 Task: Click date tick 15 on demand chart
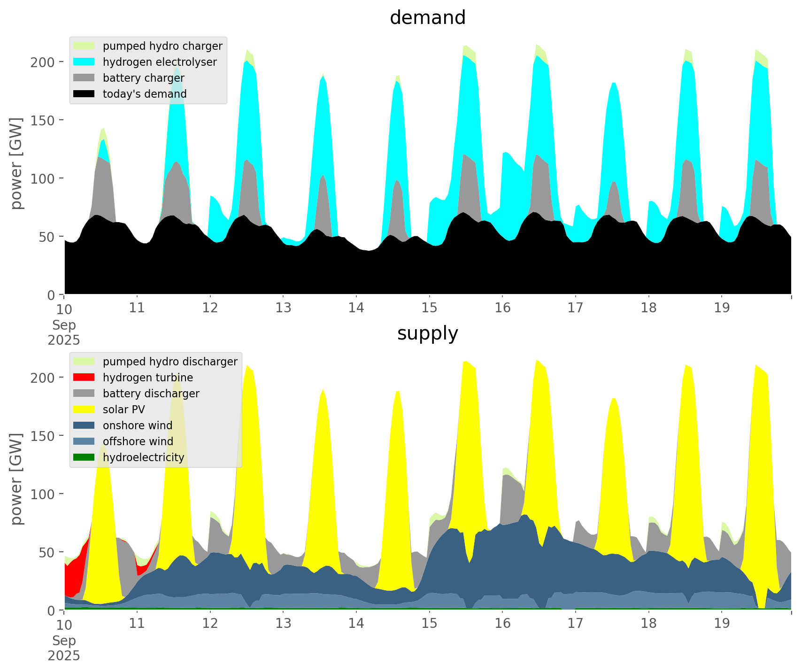[x=429, y=308]
